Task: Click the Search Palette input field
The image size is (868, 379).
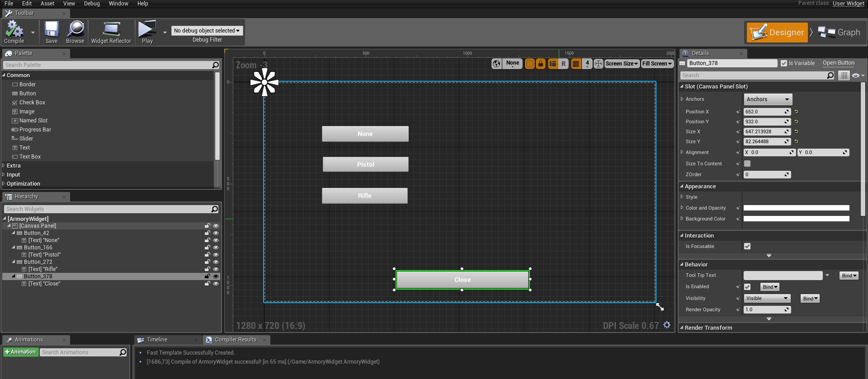Action: tap(108, 65)
